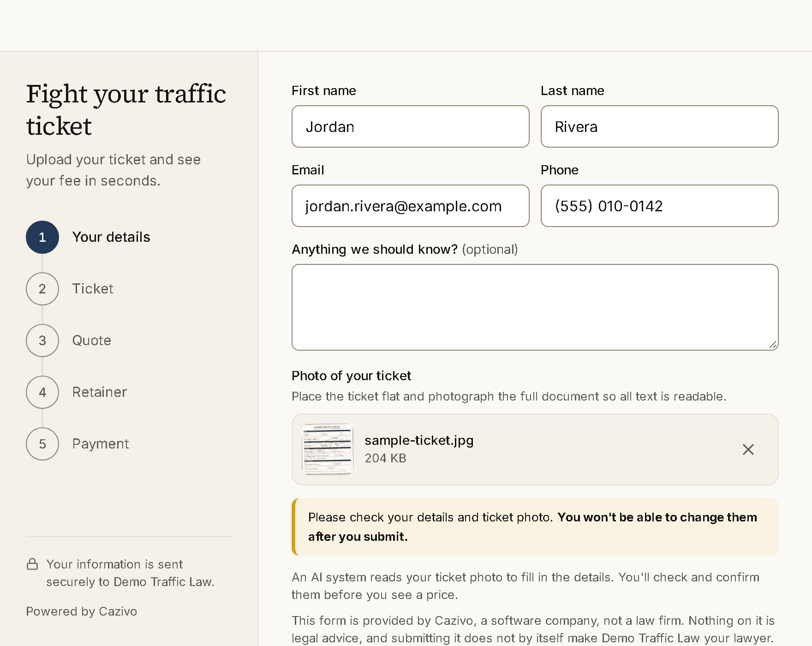Viewport: 812px width, 646px height.
Task: Click the First name field containing Jordan
Action: [x=411, y=126]
